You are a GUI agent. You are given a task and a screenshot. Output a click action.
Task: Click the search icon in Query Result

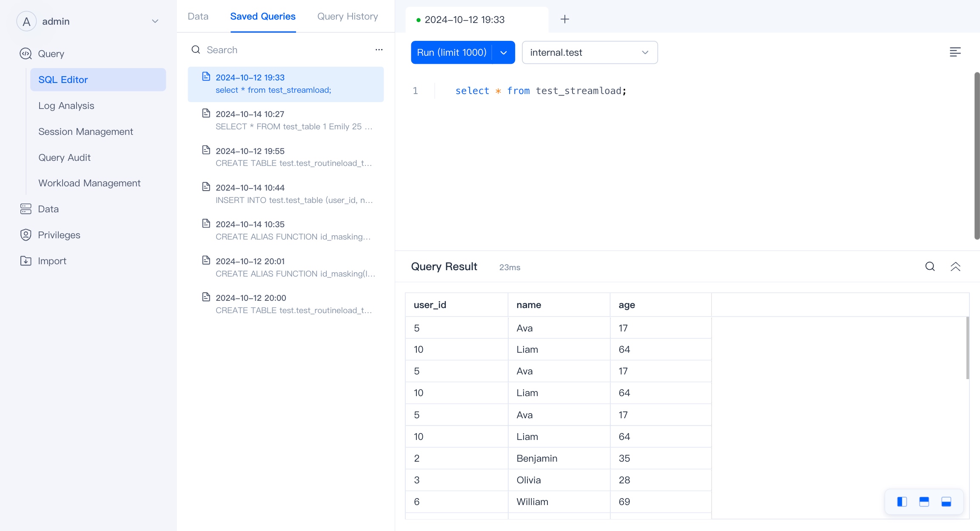tap(930, 267)
